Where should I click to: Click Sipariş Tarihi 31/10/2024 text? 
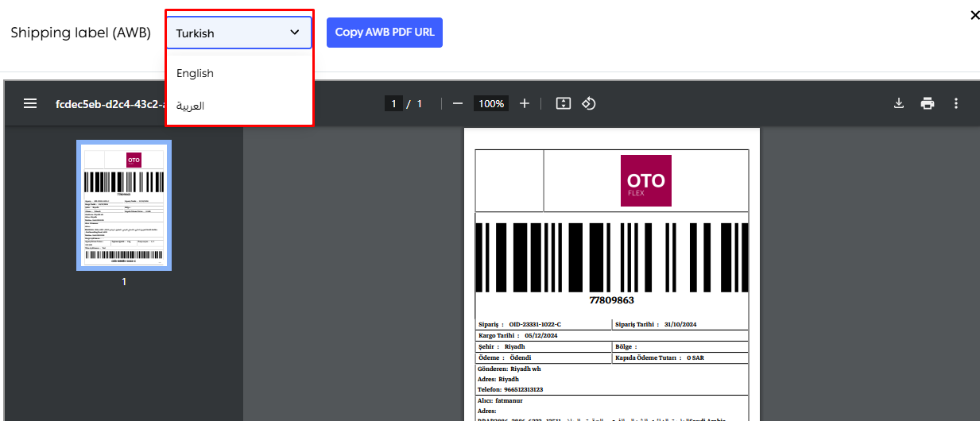[x=656, y=325]
